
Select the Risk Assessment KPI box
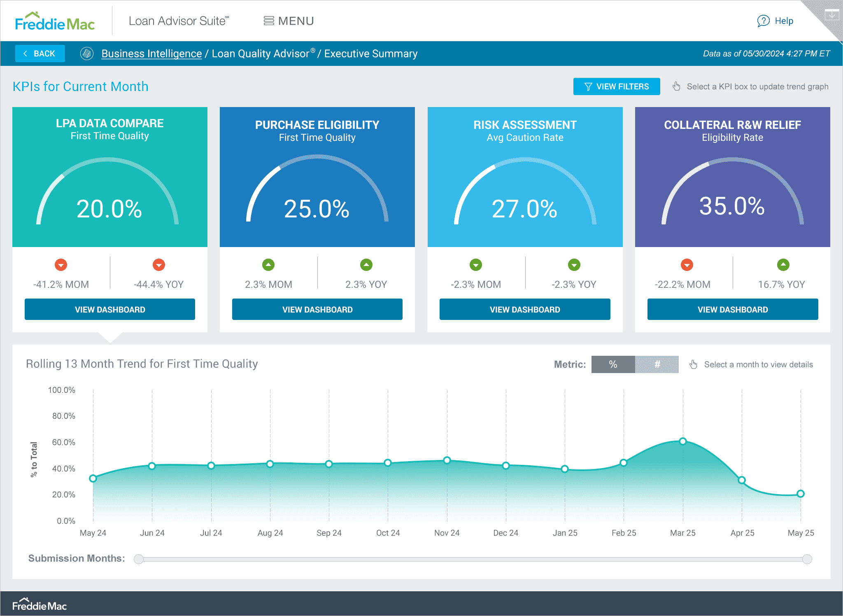pos(525,177)
